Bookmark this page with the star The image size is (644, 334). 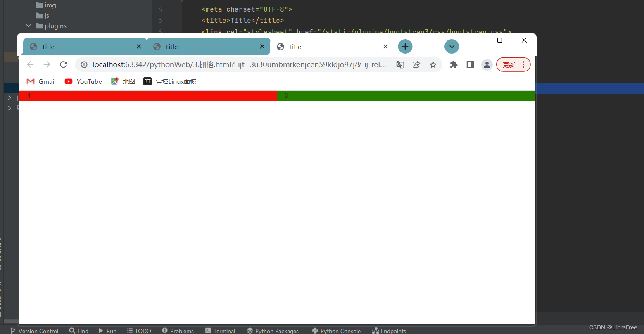click(x=433, y=64)
